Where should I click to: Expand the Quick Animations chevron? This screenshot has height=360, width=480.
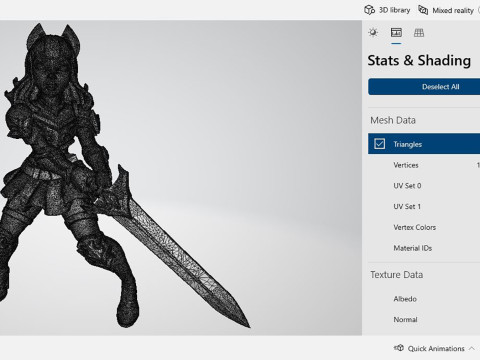[x=471, y=349]
